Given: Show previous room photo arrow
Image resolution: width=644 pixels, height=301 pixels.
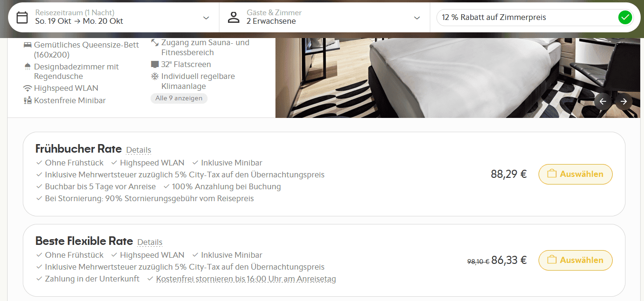Looking at the screenshot, I should 603,101.
